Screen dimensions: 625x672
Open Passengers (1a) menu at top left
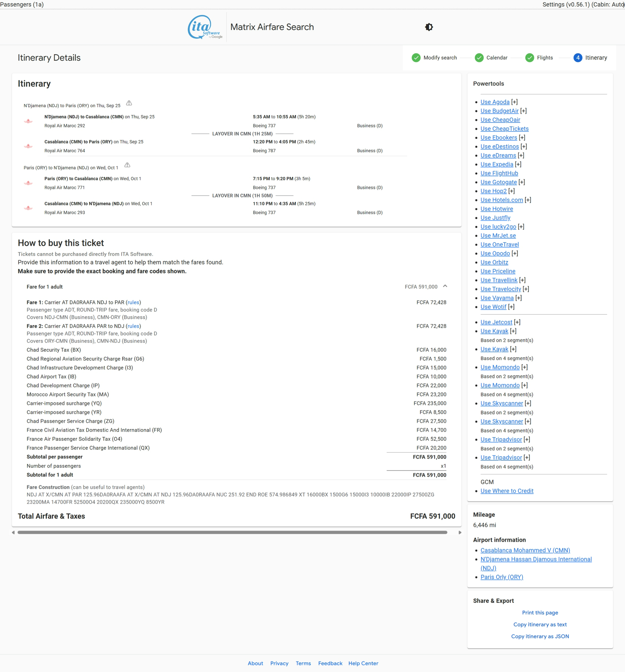(22, 4)
